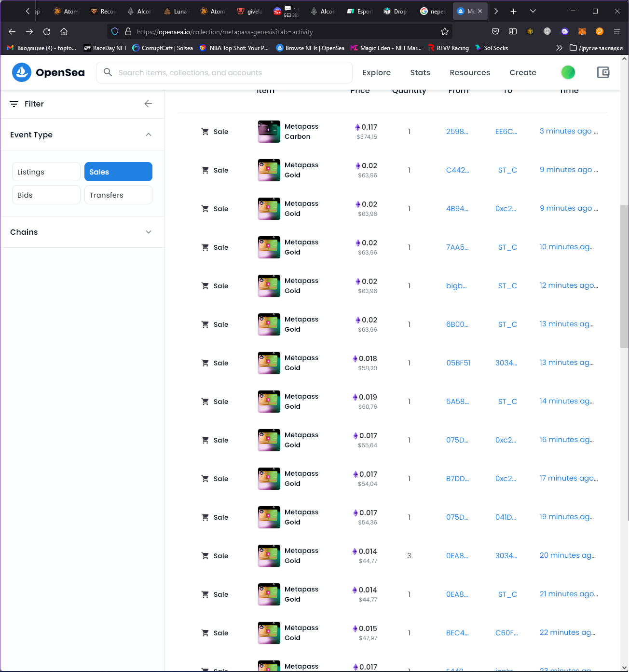Reload the page with the refresh icon

pyautogui.click(x=47, y=32)
